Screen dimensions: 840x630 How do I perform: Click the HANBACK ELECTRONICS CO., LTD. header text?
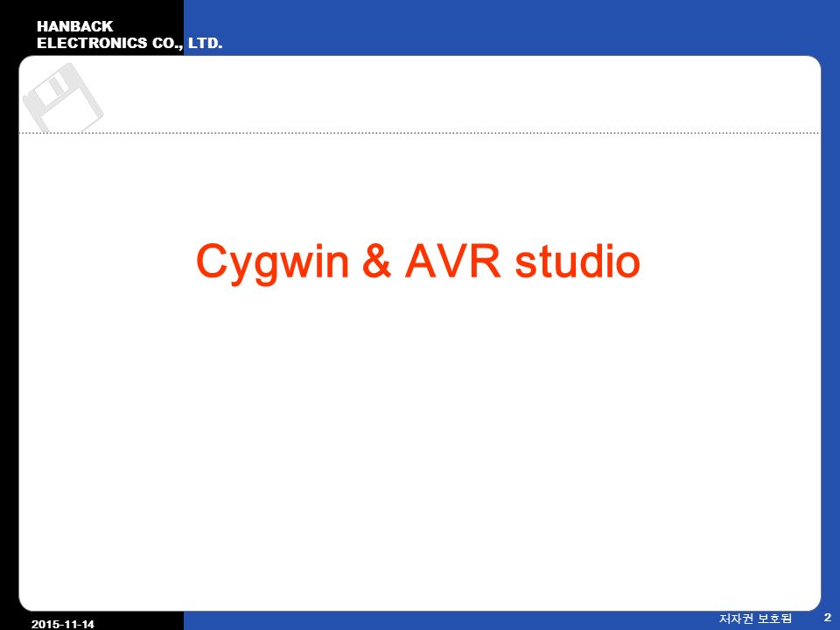129,35
